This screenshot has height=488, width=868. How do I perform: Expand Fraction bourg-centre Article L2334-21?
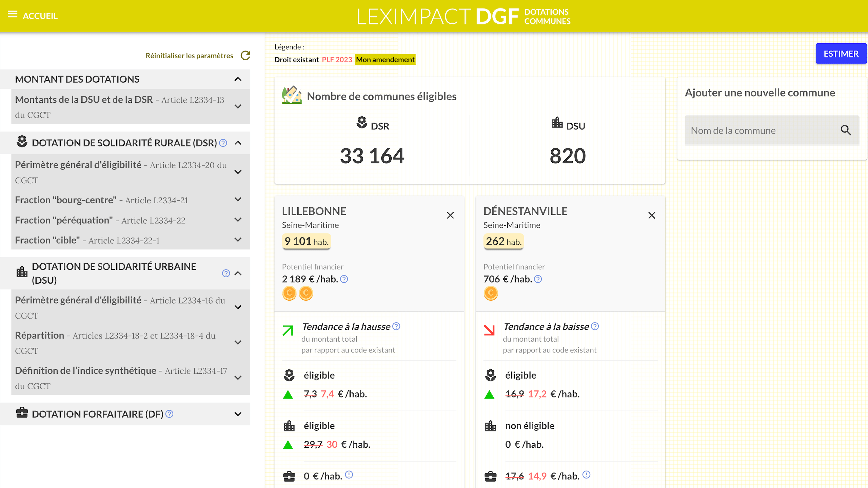(x=238, y=200)
